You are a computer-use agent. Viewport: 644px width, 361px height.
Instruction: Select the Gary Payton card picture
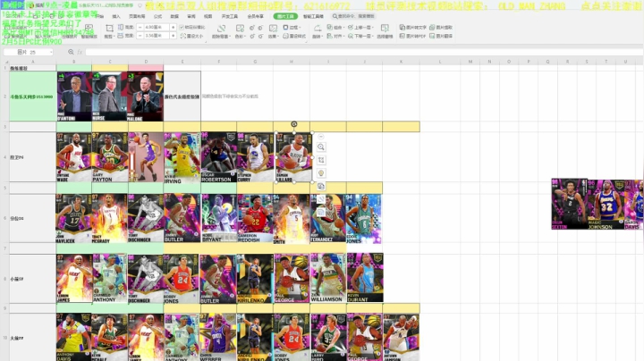coord(110,157)
